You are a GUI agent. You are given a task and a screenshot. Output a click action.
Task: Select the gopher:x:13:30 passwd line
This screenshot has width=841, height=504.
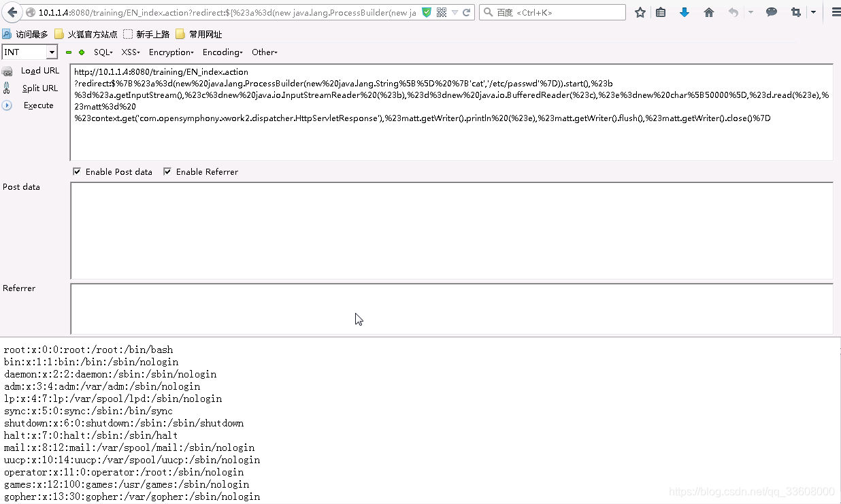132,497
